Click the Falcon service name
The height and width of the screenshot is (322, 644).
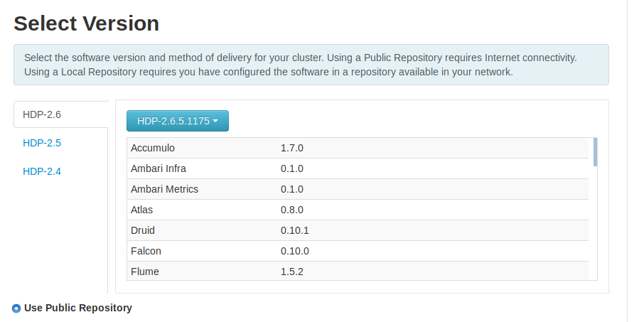[146, 251]
